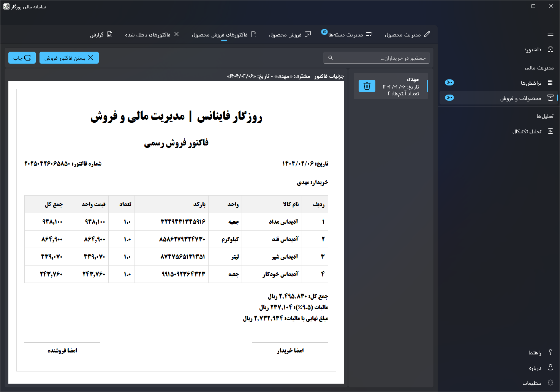Click the بارکد column header
This screenshot has width=560, height=392.
pos(199,204)
